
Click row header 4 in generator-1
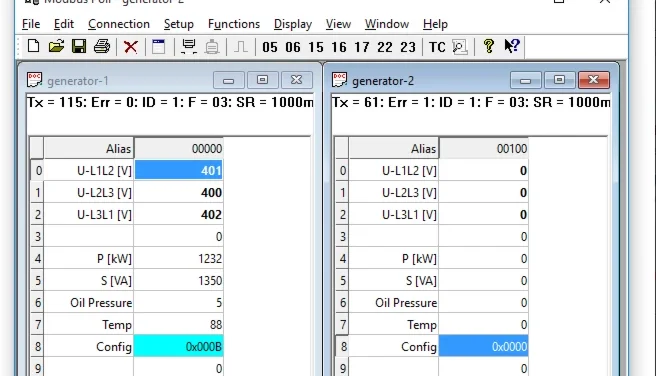pos(37,258)
